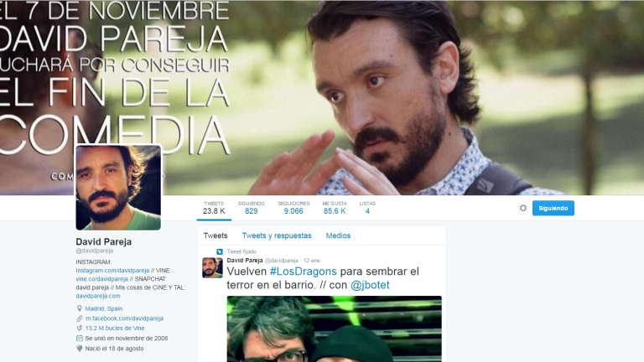Open the gear settings icon beside Siguiendo
The width and height of the screenshot is (644, 362).
(x=523, y=208)
